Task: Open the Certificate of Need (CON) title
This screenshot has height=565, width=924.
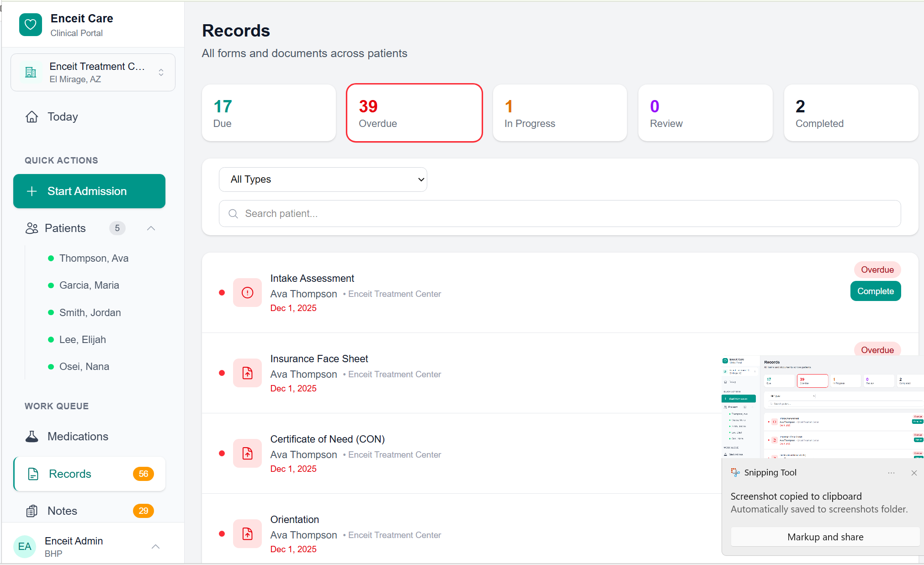Action: point(327,439)
